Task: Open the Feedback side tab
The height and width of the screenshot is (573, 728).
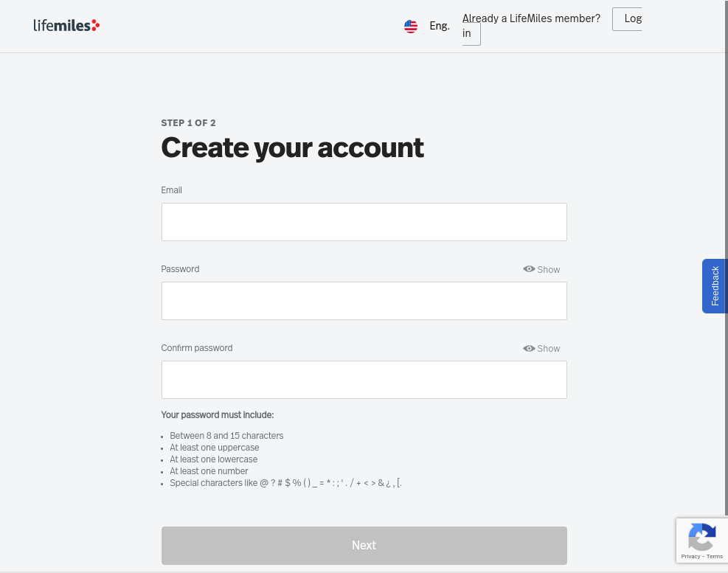Action: tap(715, 286)
